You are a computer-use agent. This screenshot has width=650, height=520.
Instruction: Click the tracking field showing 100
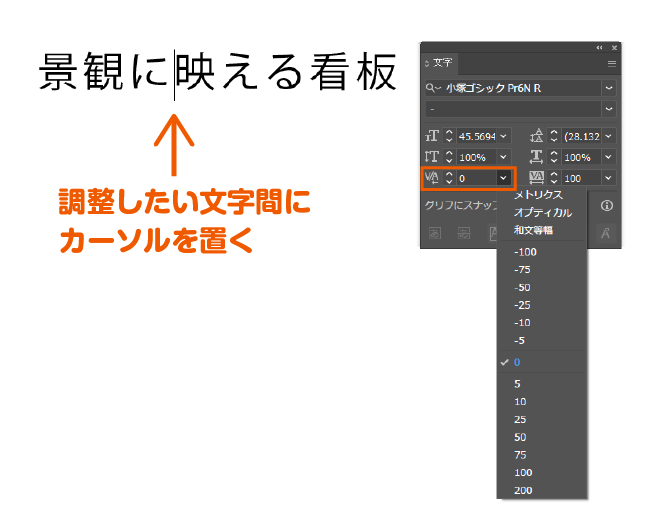(582, 178)
